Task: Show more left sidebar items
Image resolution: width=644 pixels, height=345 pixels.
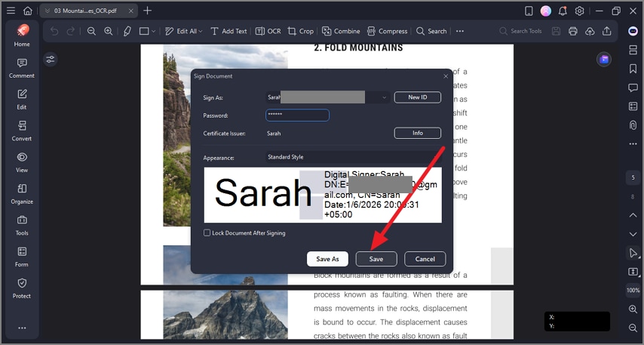Action: pyautogui.click(x=22, y=328)
